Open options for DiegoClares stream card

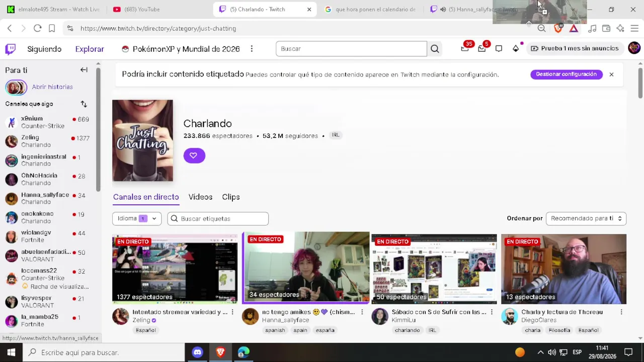tap(621, 312)
